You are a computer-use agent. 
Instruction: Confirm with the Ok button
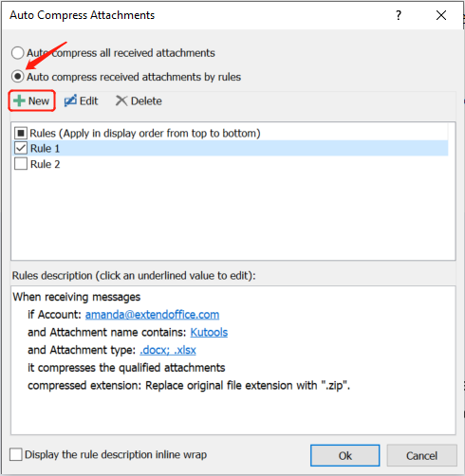click(x=344, y=455)
